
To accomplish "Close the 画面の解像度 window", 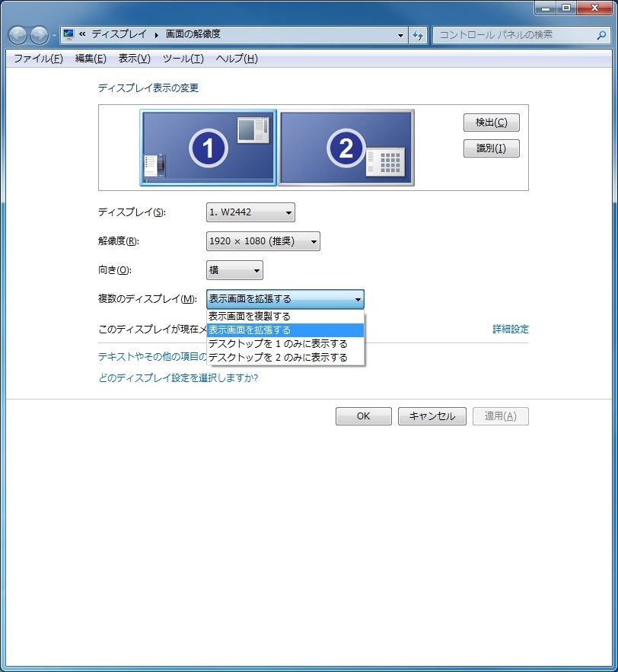I will click(x=594, y=8).
